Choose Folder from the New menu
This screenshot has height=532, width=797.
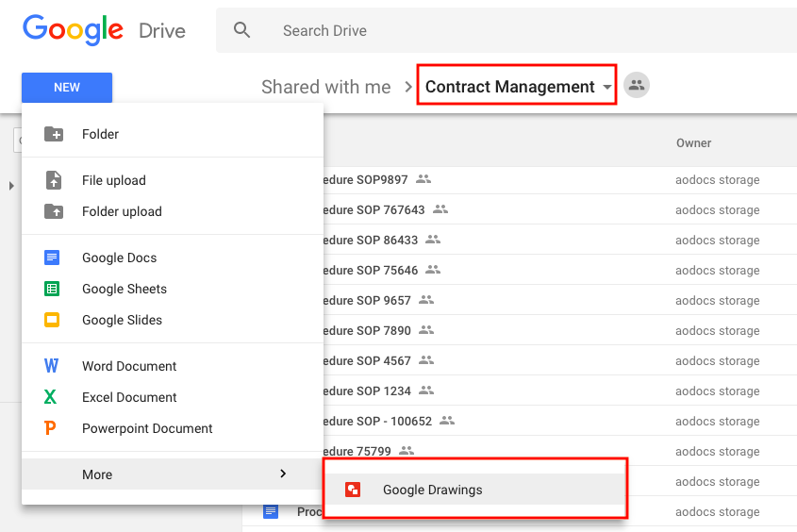[173, 134]
